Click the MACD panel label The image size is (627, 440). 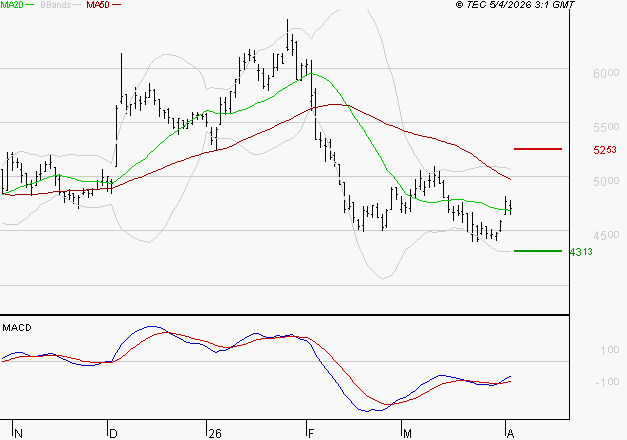[17, 328]
